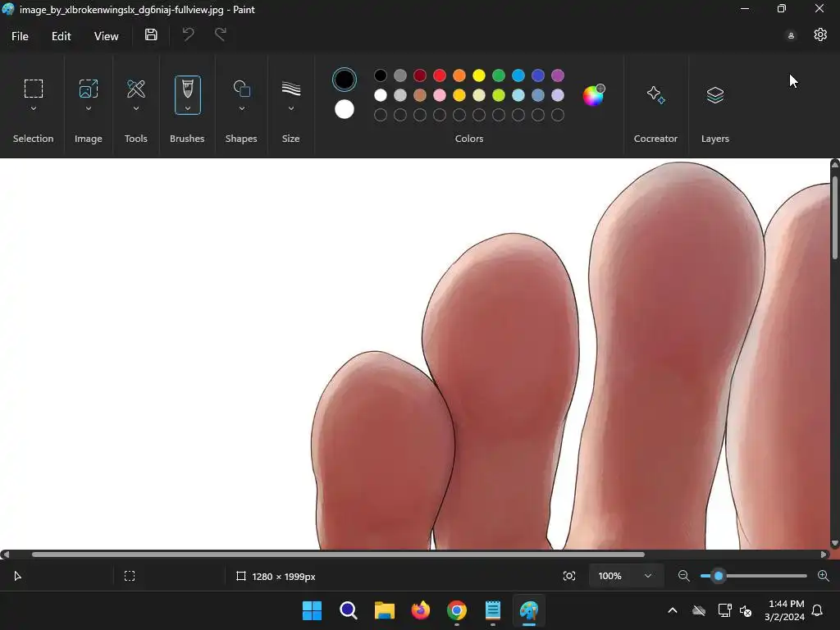Select the rectangular Selection tool

(33, 89)
